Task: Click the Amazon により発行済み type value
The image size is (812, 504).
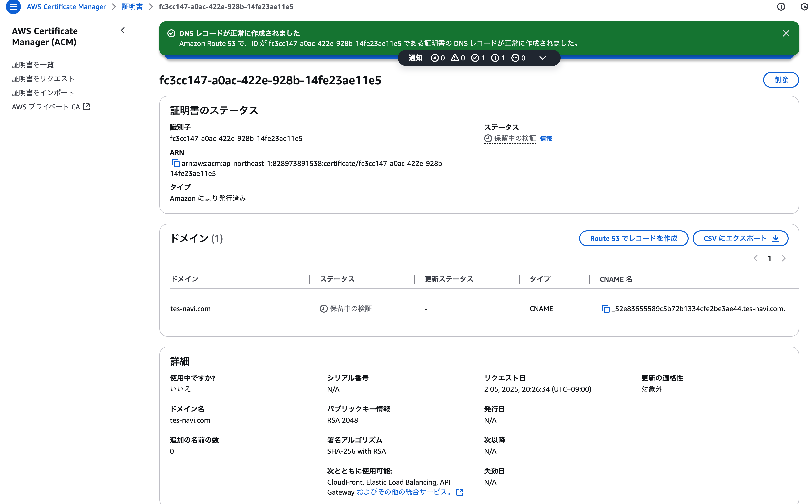Action: coord(208,198)
